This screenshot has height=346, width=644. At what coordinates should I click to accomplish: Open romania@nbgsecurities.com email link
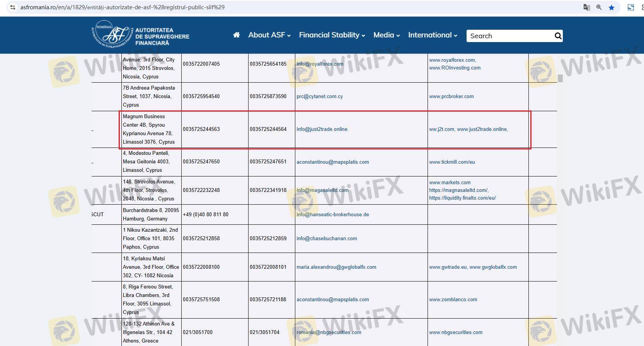click(x=329, y=332)
